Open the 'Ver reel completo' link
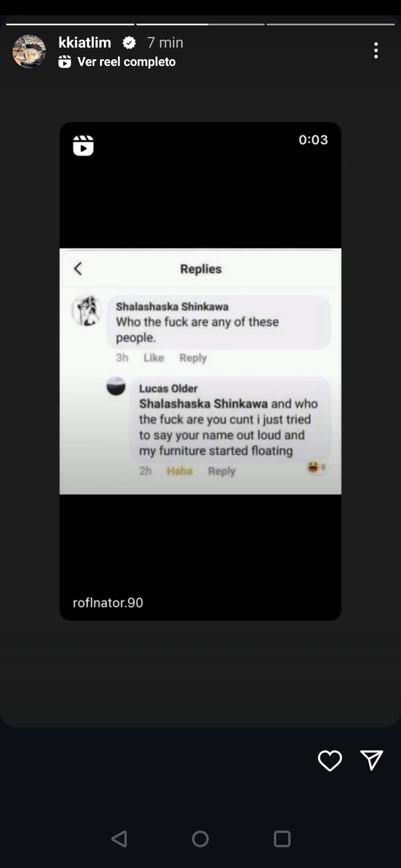 pyautogui.click(x=126, y=62)
